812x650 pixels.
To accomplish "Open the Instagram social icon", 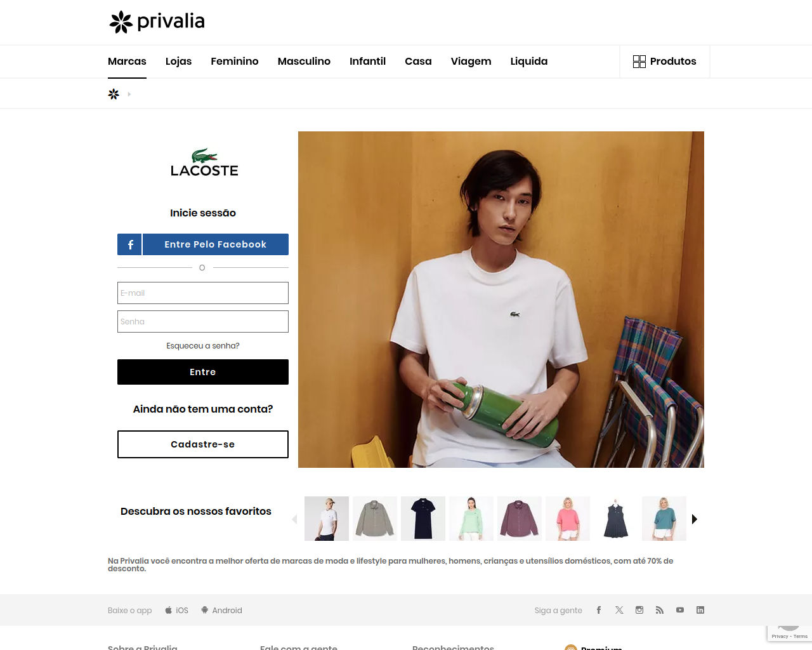I will (639, 610).
